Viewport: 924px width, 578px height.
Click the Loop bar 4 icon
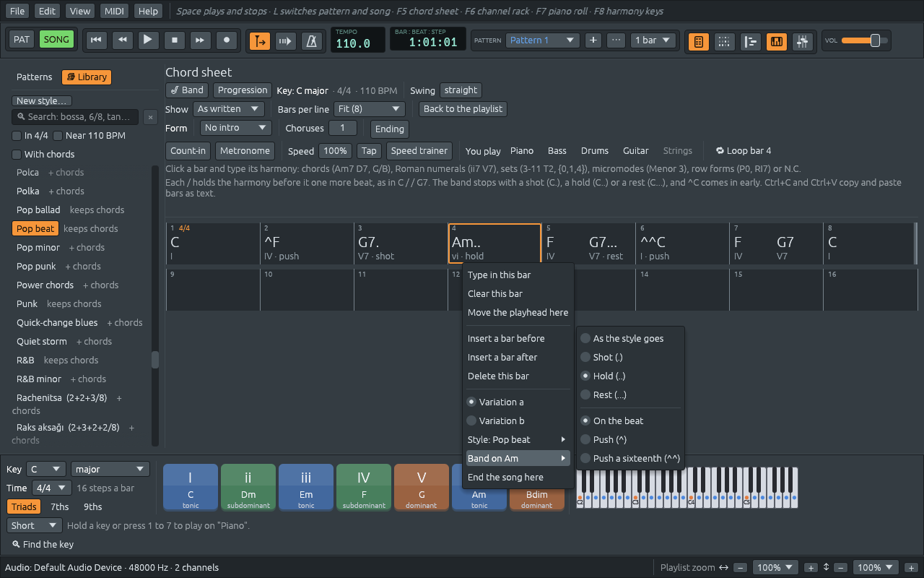pos(720,151)
